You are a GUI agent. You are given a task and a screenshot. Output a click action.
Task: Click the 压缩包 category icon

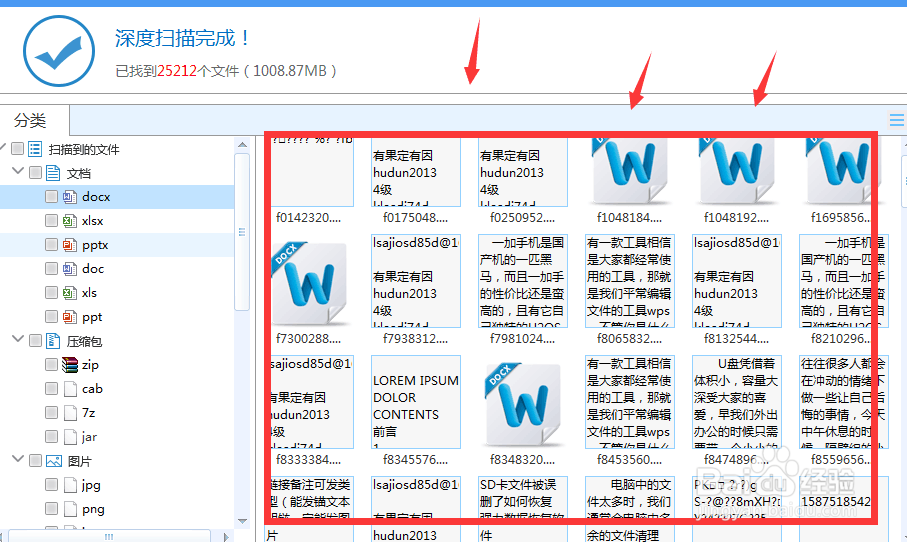tap(53, 341)
